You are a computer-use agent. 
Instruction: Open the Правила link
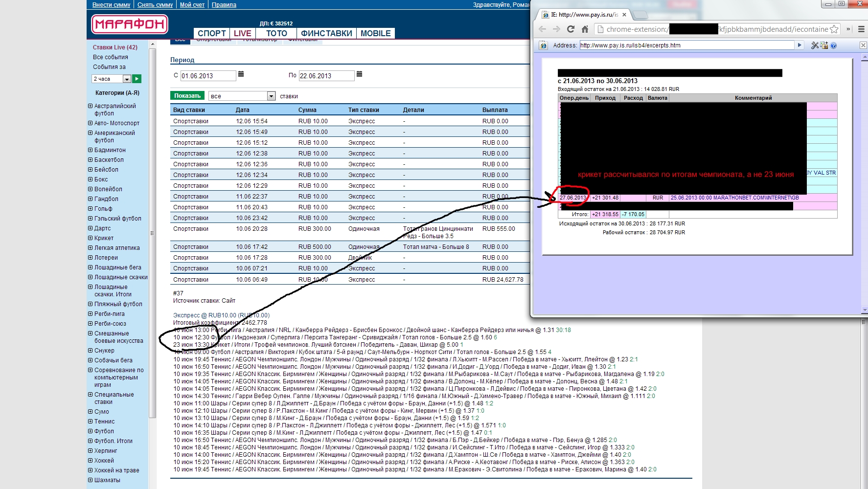click(224, 5)
